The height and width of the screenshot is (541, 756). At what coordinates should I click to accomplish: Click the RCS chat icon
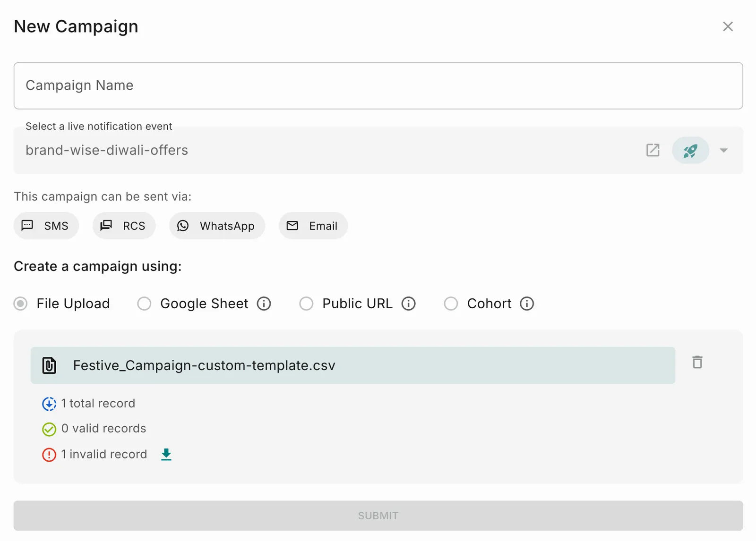(x=106, y=225)
